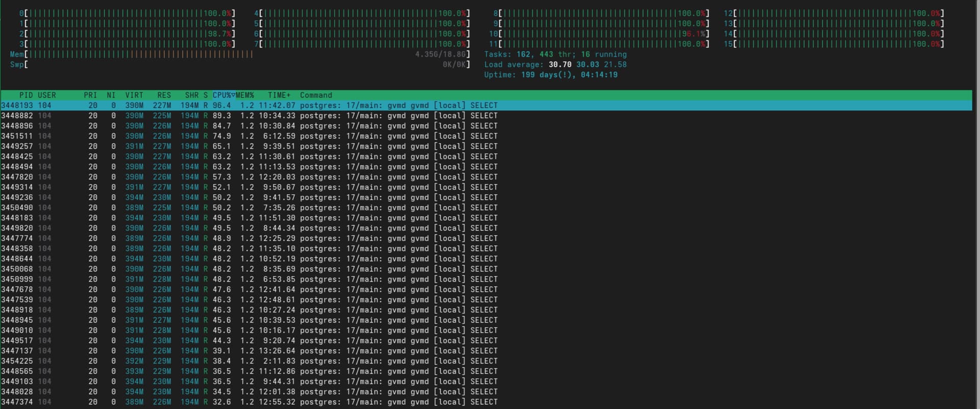Select process row PID 3449103
The image size is (980, 409).
[x=486, y=381]
